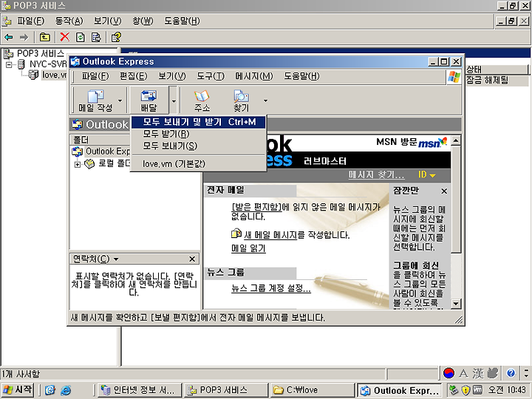This screenshot has width=532, height=399.
Task: Click the refresh icon in POP3 toolbar
Action: pos(81,37)
